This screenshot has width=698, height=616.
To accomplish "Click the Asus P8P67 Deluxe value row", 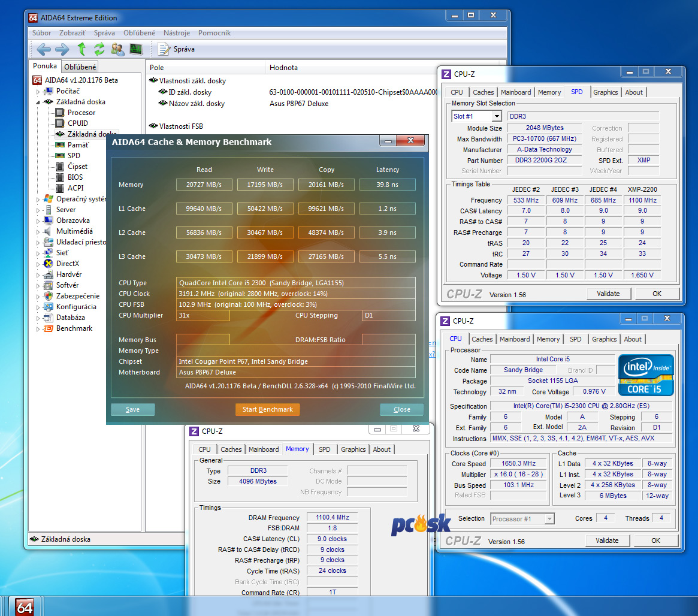I will 299,104.
